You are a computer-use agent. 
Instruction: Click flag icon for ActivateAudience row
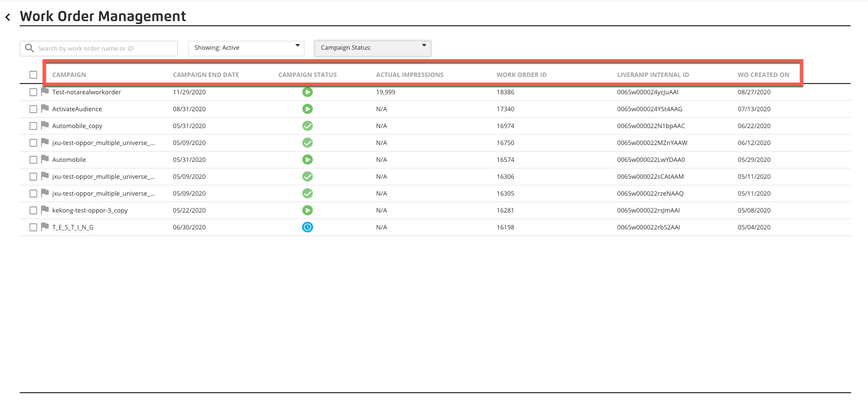pyautogui.click(x=45, y=108)
